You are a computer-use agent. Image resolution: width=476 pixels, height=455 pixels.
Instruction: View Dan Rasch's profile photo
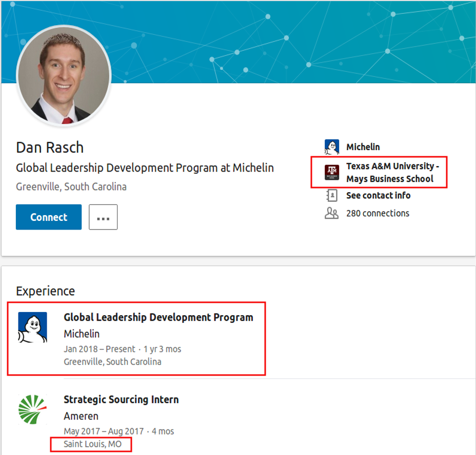coord(64,76)
